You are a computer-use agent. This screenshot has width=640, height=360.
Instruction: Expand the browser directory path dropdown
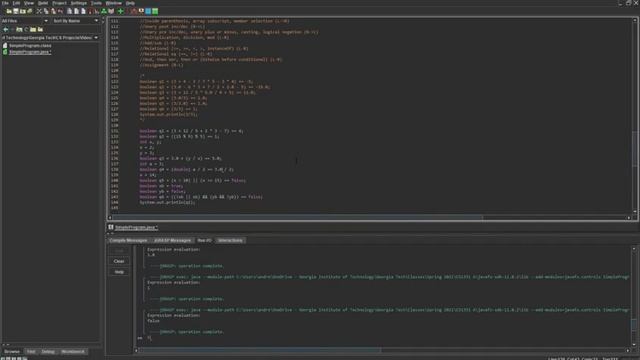tap(96, 38)
